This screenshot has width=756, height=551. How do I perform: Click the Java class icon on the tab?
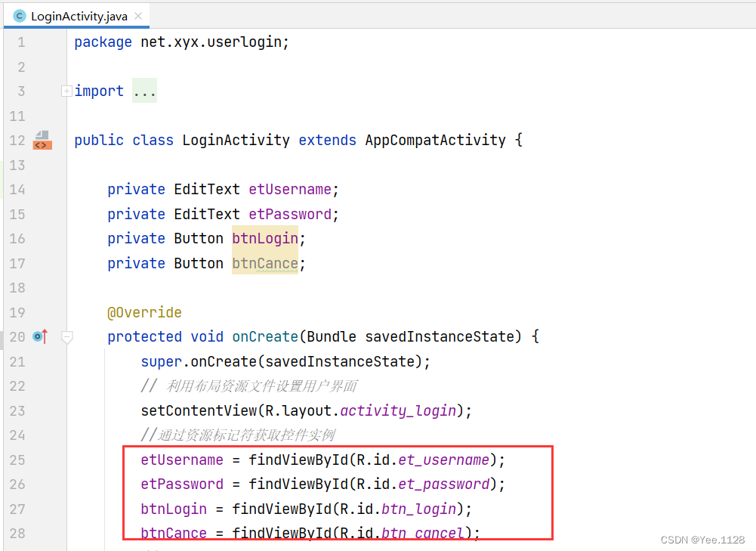click(x=20, y=16)
